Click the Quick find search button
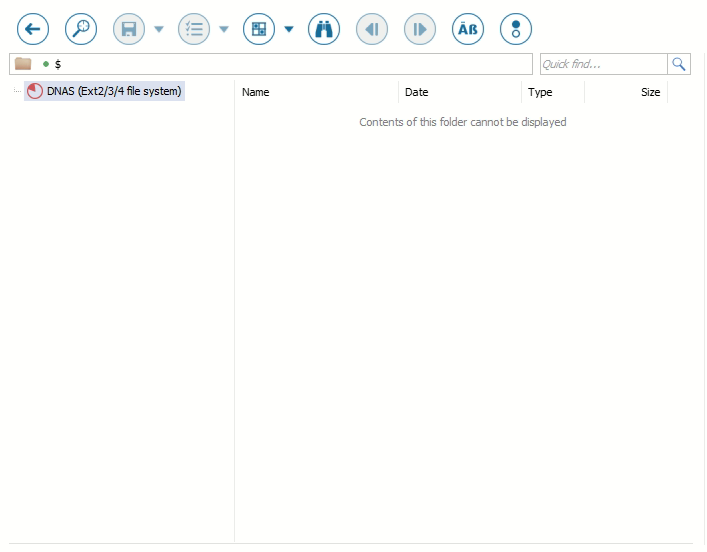The height and width of the screenshot is (552, 707). point(680,64)
